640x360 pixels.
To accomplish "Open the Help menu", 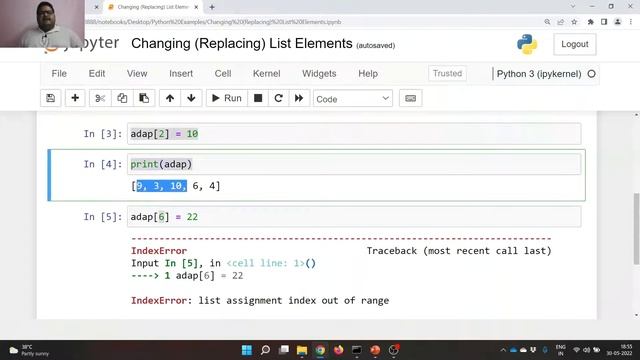I will 368,73.
